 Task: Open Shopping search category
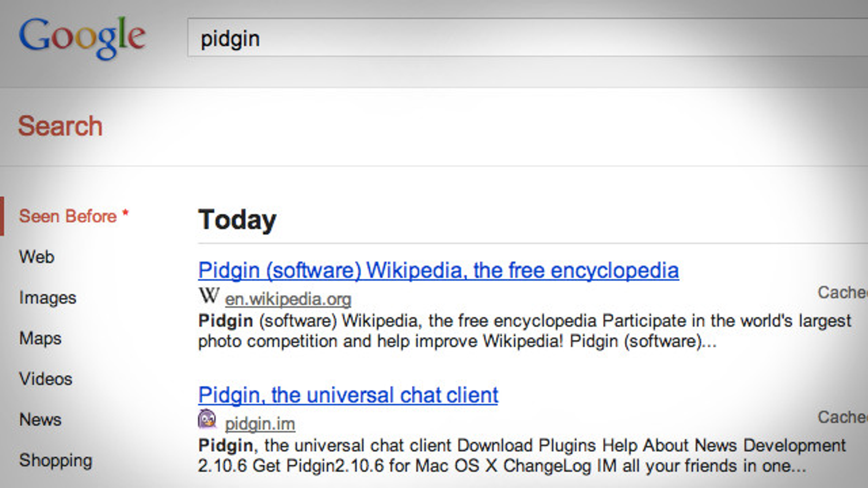pyautogui.click(x=56, y=460)
